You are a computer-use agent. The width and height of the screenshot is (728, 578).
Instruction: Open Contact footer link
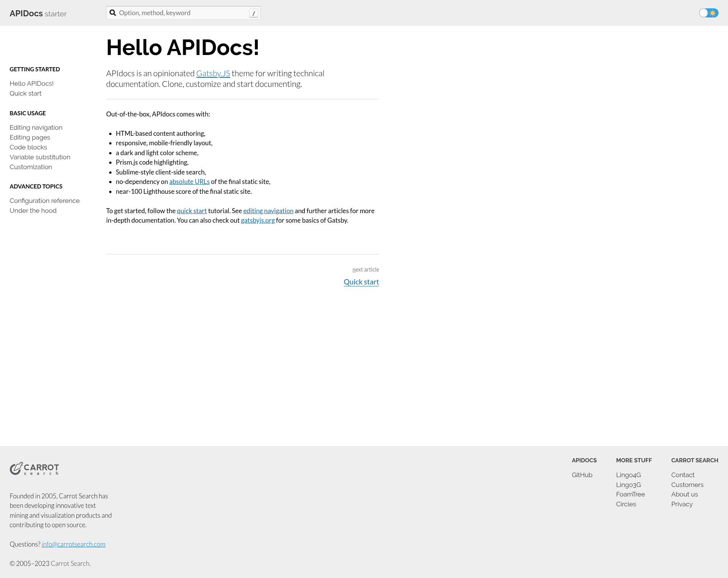pos(683,475)
